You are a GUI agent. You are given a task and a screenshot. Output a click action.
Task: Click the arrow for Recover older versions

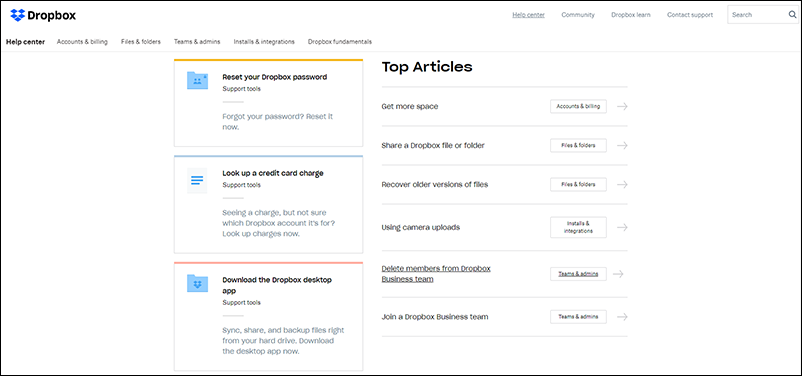click(x=622, y=184)
